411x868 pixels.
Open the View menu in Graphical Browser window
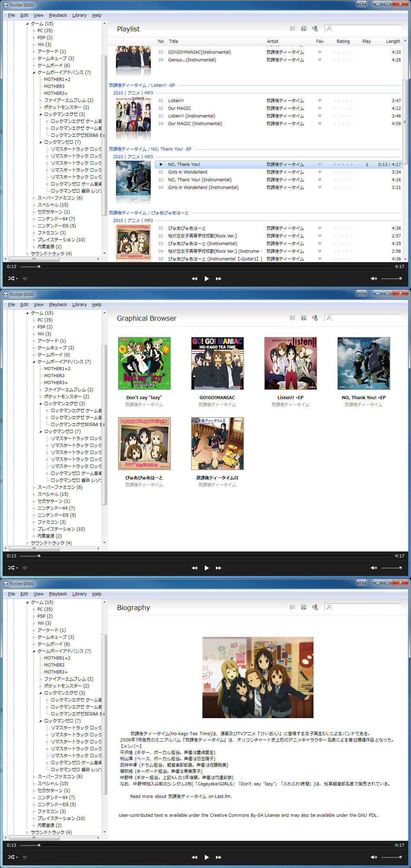coord(39,304)
